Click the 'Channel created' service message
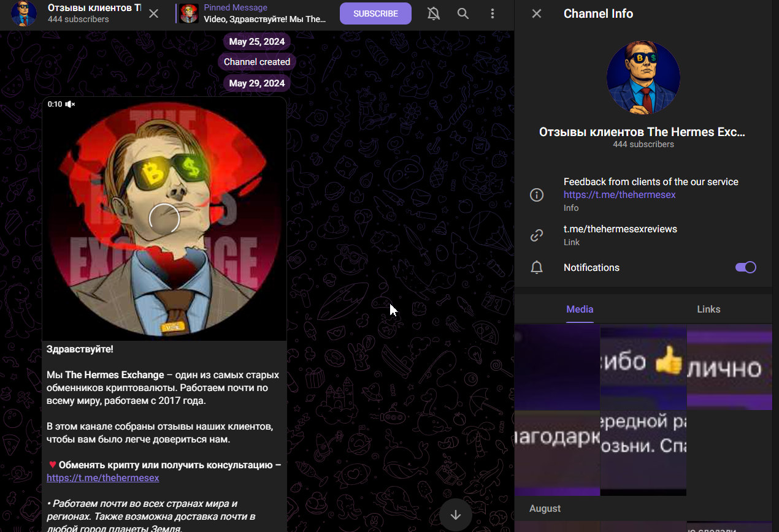 (x=257, y=62)
